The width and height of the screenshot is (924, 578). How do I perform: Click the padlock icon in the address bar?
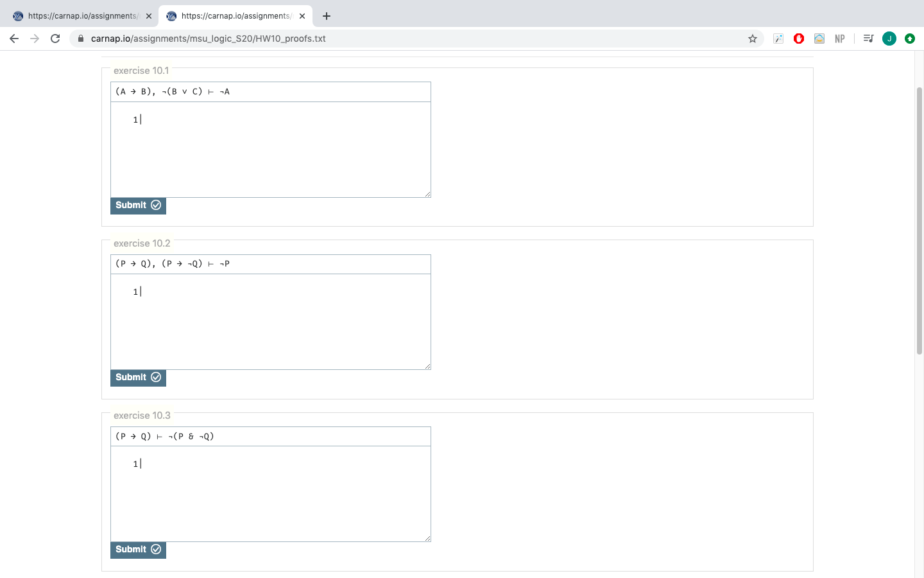(x=81, y=39)
